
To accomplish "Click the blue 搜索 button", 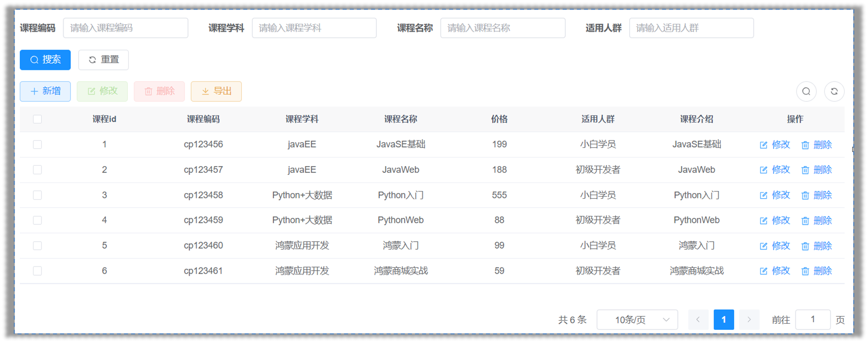I will click(x=45, y=60).
